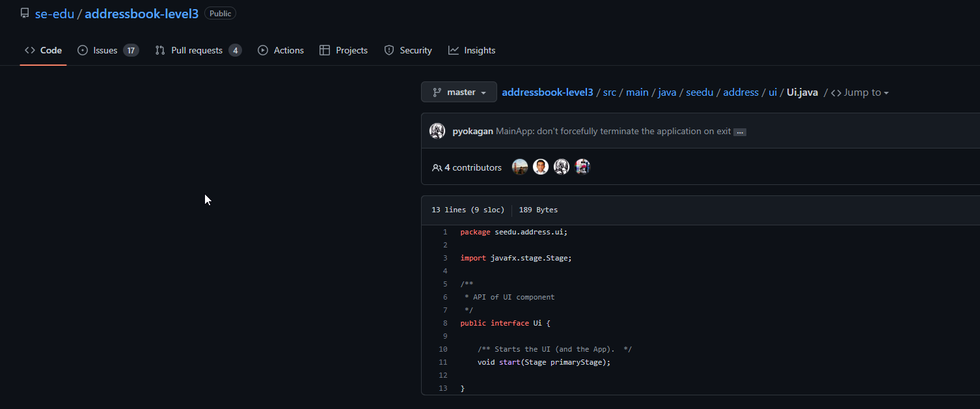This screenshot has height=409, width=980.
Task: Click the repository book icon
Action: point(25,13)
